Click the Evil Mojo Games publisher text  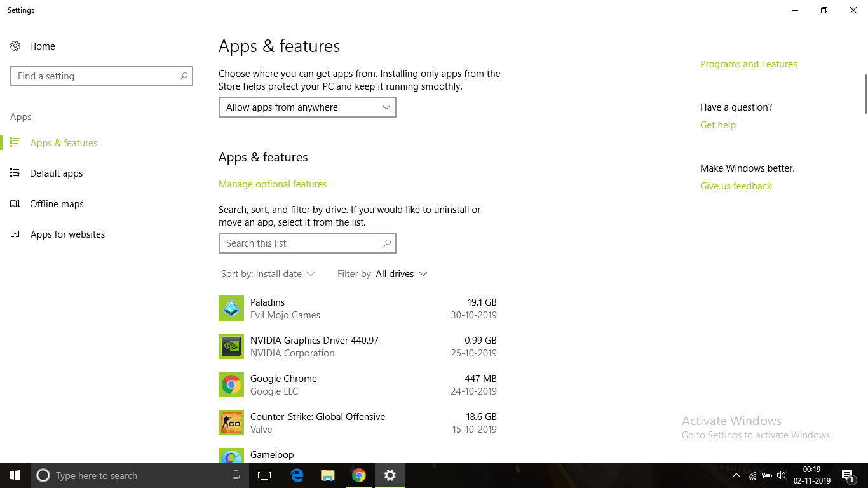[285, 315]
